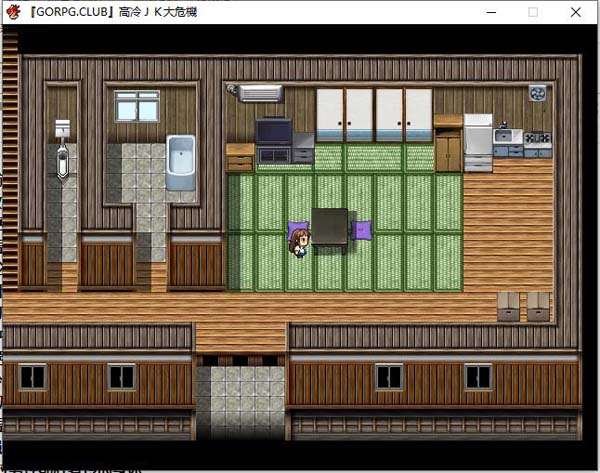Click the bathroom window with blue panes
The height and width of the screenshot is (473, 600).
click(137, 106)
